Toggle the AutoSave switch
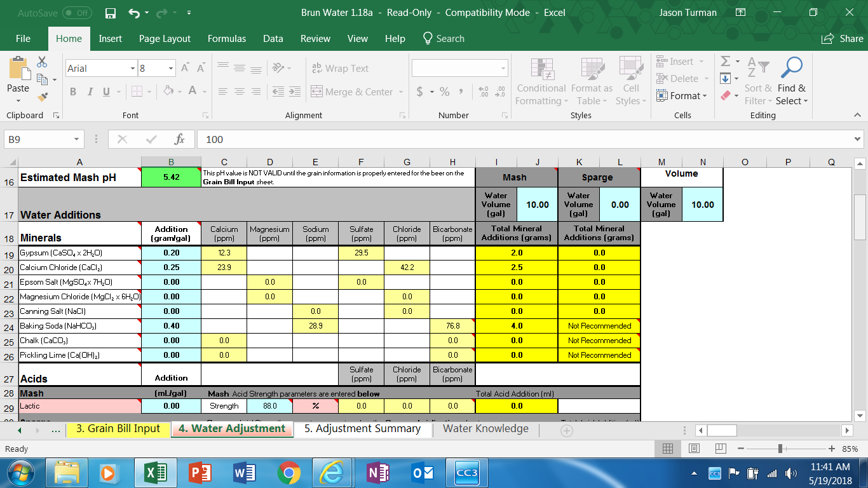The height and width of the screenshot is (488, 868). pyautogui.click(x=77, y=13)
